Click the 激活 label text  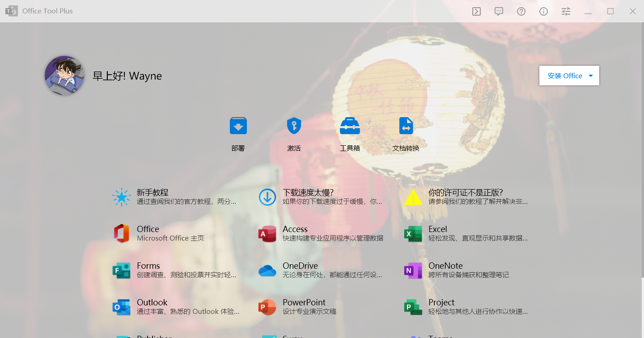pyautogui.click(x=294, y=148)
